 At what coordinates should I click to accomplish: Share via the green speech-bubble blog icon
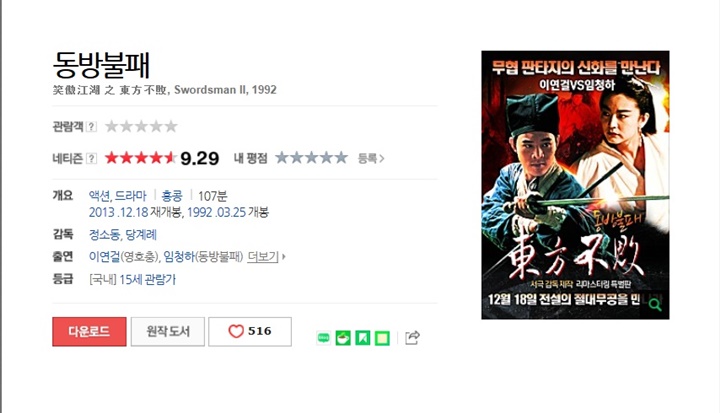pyautogui.click(x=323, y=338)
